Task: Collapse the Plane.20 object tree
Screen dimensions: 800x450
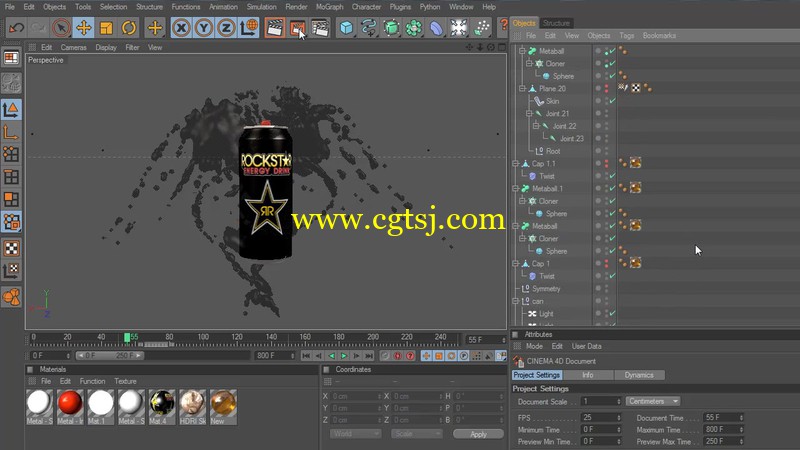Action: [x=522, y=89]
